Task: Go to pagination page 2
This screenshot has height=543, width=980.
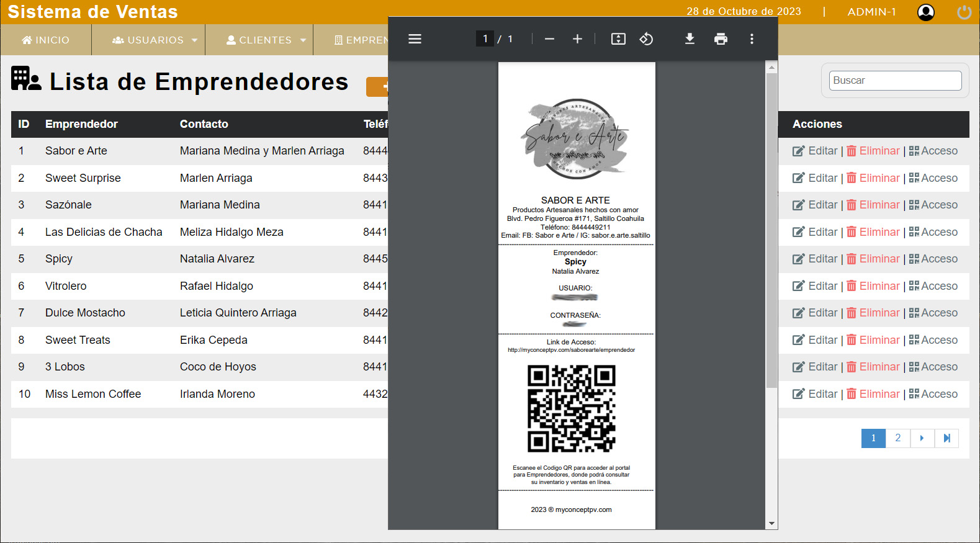Action: [897, 438]
